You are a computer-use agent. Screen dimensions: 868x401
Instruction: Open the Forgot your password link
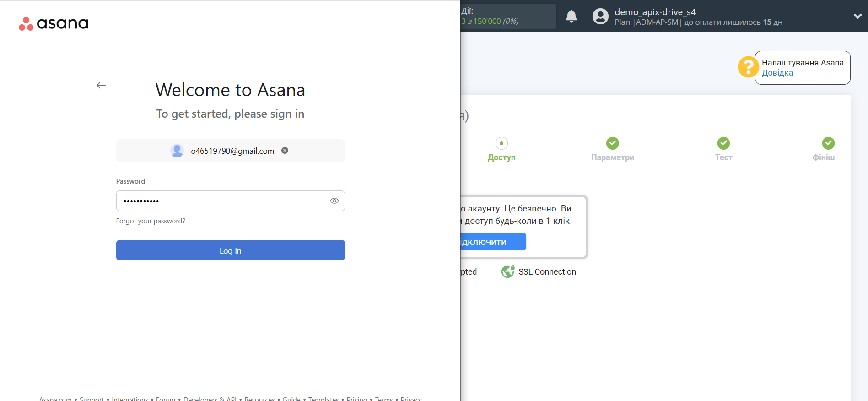tap(151, 221)
